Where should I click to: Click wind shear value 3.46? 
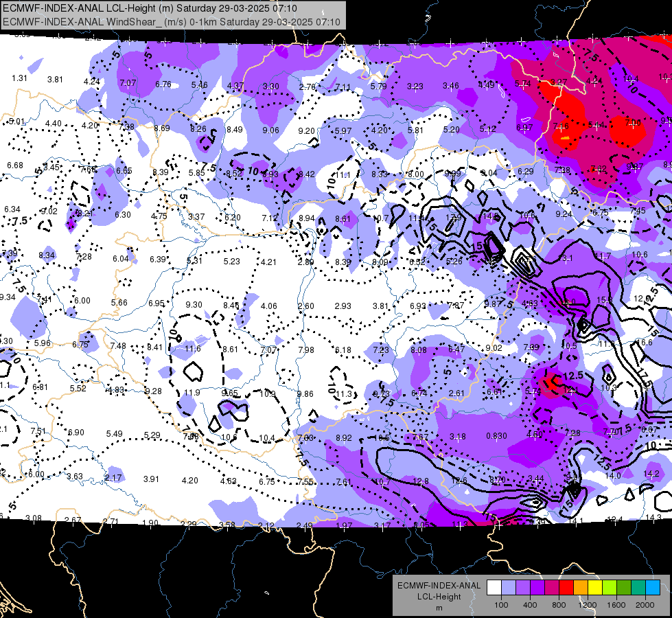(x=451, y=86)
